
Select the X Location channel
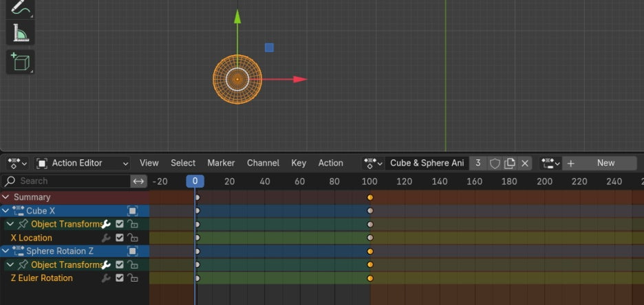coord(31,238)
